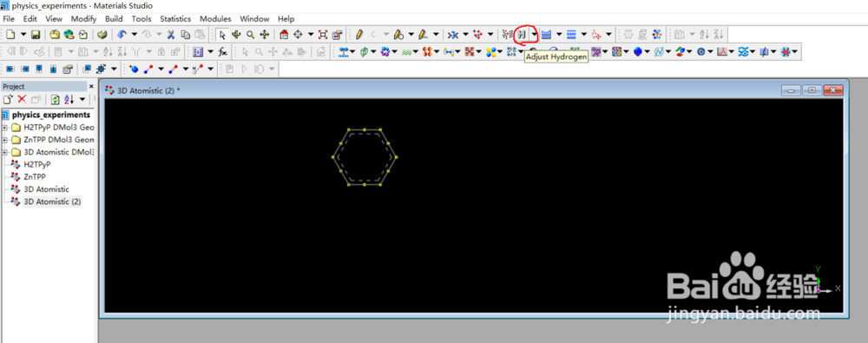Click the new item icon in Project panel

point(8,99)
